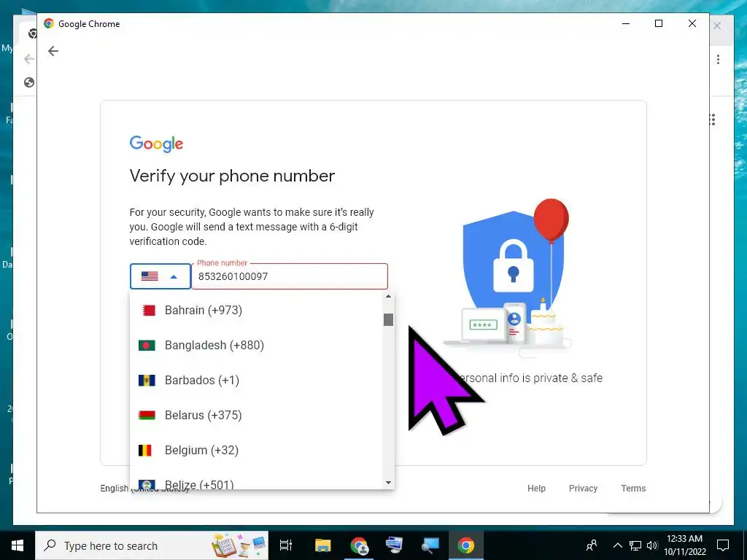Open Task View on the taskbar
747x560 pixels.
(286, 545)
